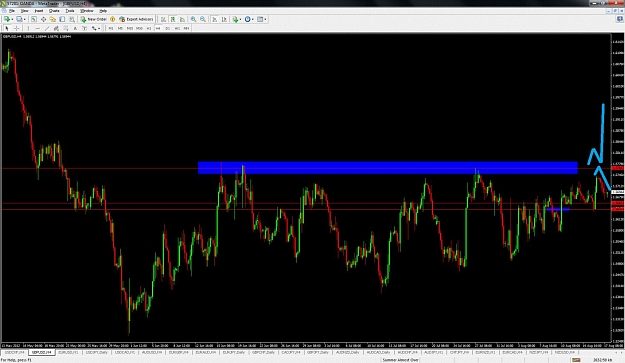Viewport: 625px width, 363px height.
Task: Select the Fibonacci Retracement tool
Action: pos(66,28)
